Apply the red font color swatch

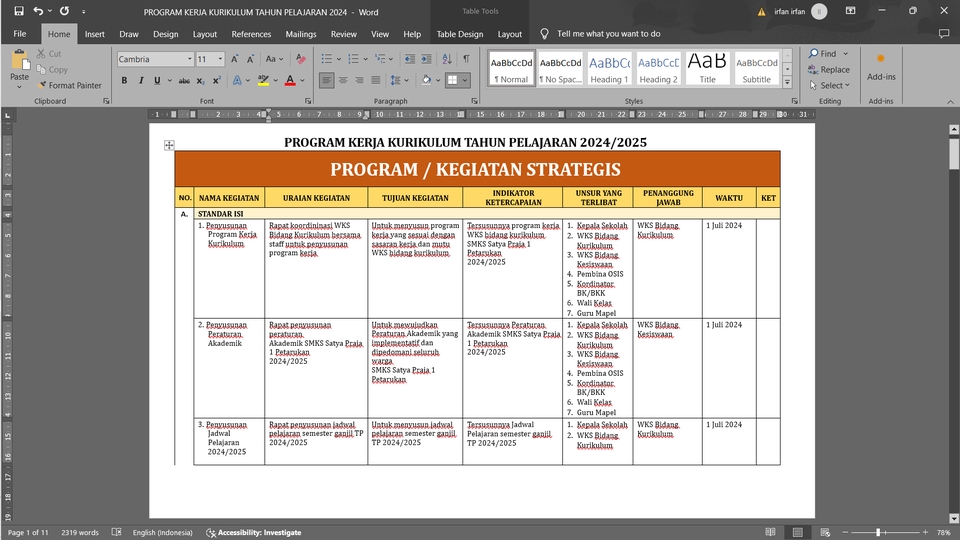click(x=290, y=80)
